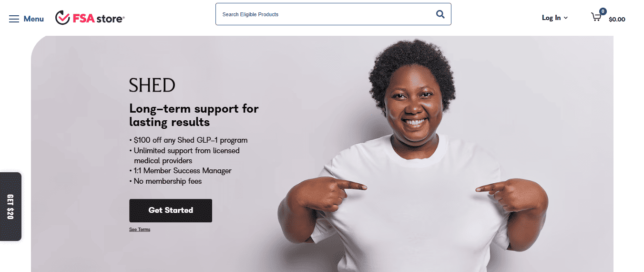Click the Long-term support headline
Screen dimensions: 644x272
point(194,115)
